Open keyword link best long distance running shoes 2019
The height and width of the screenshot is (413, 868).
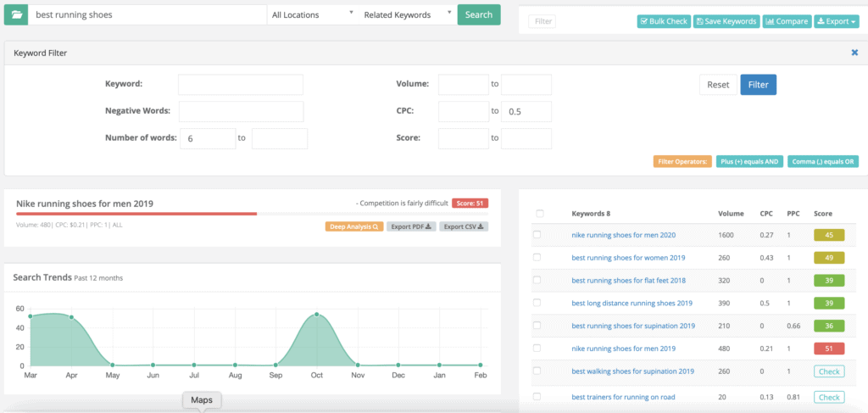(632, 303)
